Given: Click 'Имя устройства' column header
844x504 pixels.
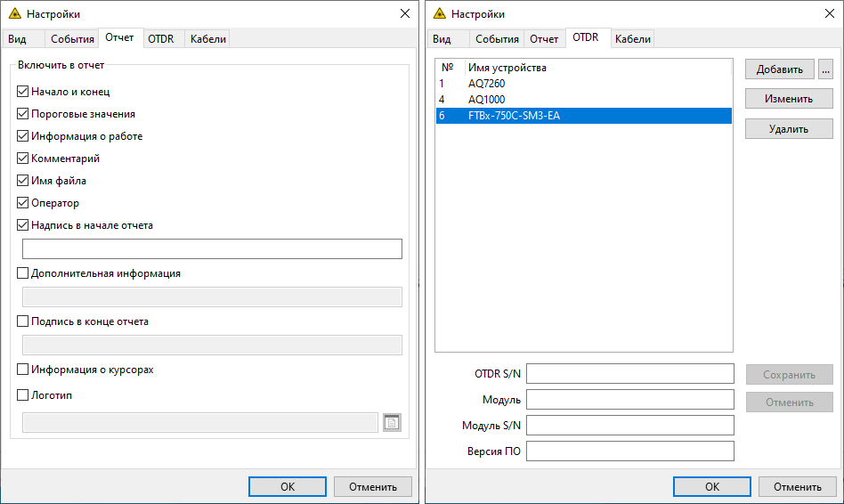Looking at the screenshot, I should click(598, 68).
